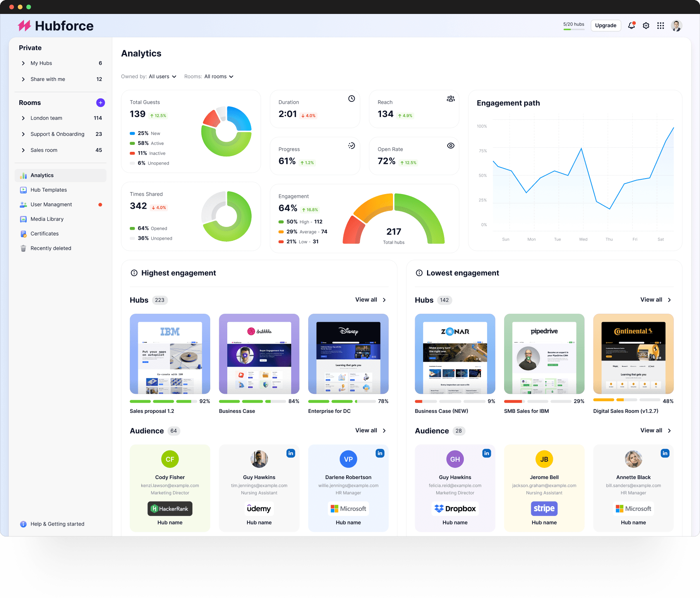Open the notifications bell icon
The height and width of the screenshot is (598, 700).
(631, 26)
